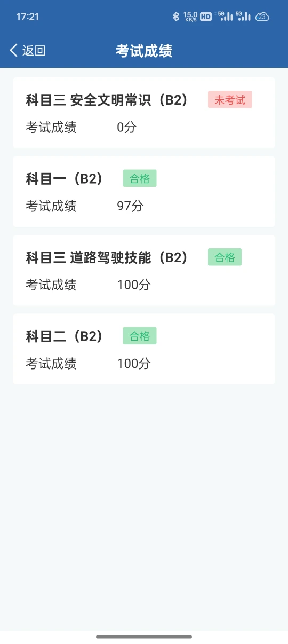Tap the 考试成绩 page title

(144, 51)
